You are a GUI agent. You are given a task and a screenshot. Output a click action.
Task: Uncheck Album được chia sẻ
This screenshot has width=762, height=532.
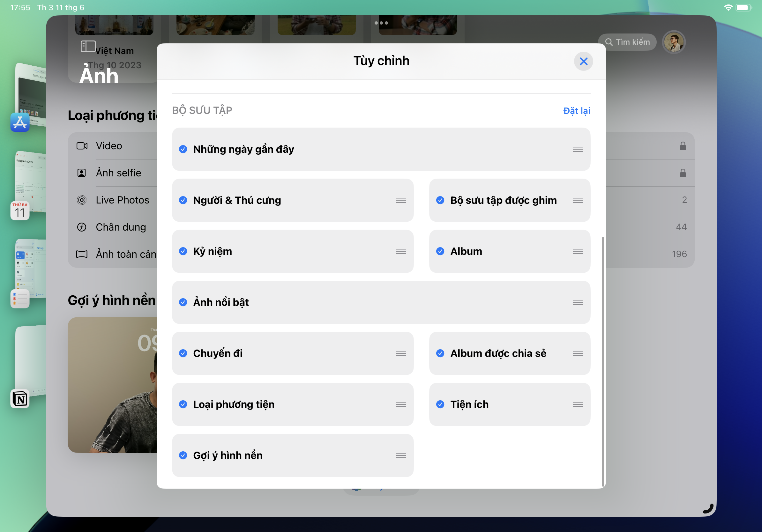tap(440, 354)
